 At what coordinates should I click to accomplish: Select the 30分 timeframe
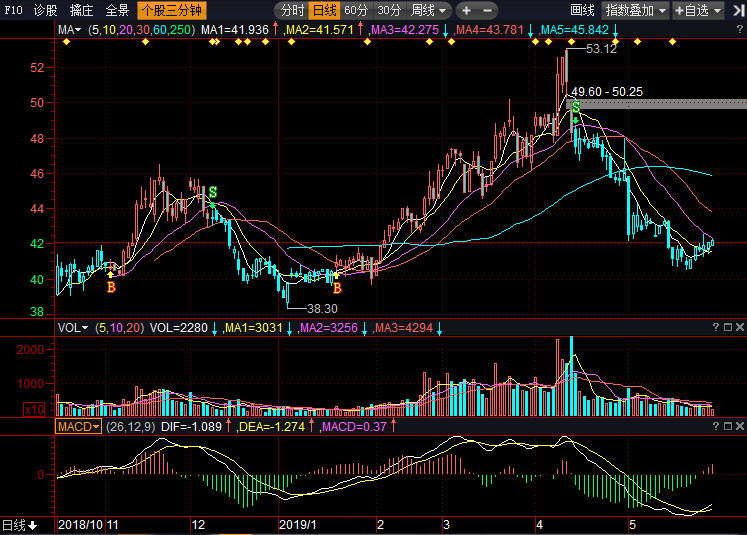(x=388, y=10)
